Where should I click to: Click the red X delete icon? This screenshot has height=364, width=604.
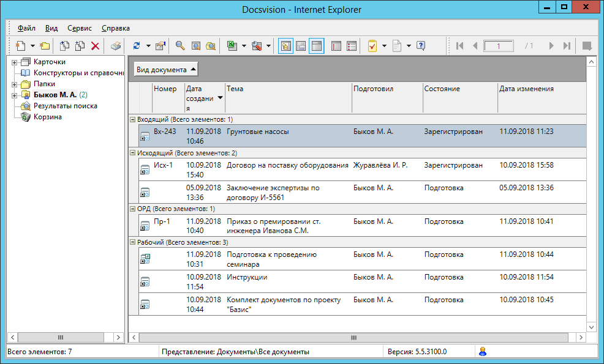95,46
